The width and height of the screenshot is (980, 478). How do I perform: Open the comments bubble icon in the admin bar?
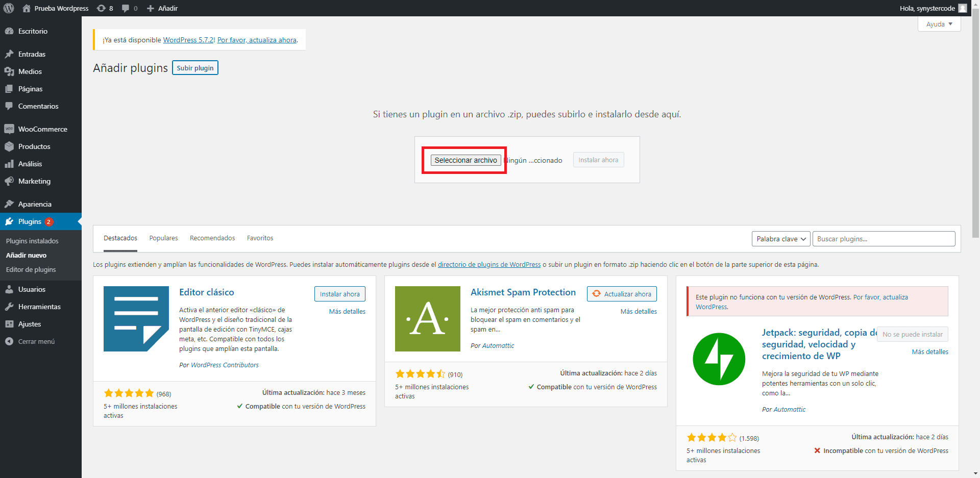(126, 8)
